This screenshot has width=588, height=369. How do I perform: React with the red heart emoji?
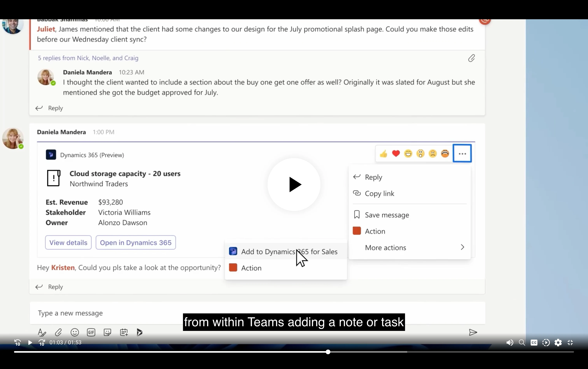click(x=396, y=154)
